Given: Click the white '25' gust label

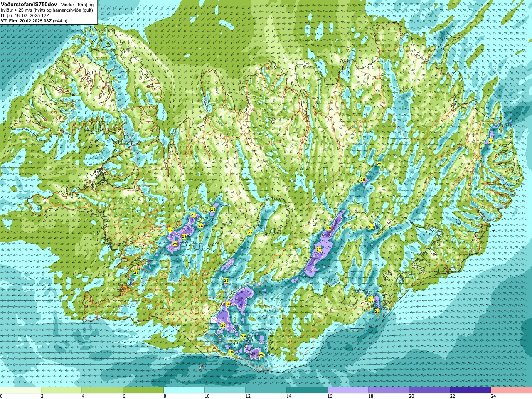Looking at the screenshot, I should (x=214, y=320).
